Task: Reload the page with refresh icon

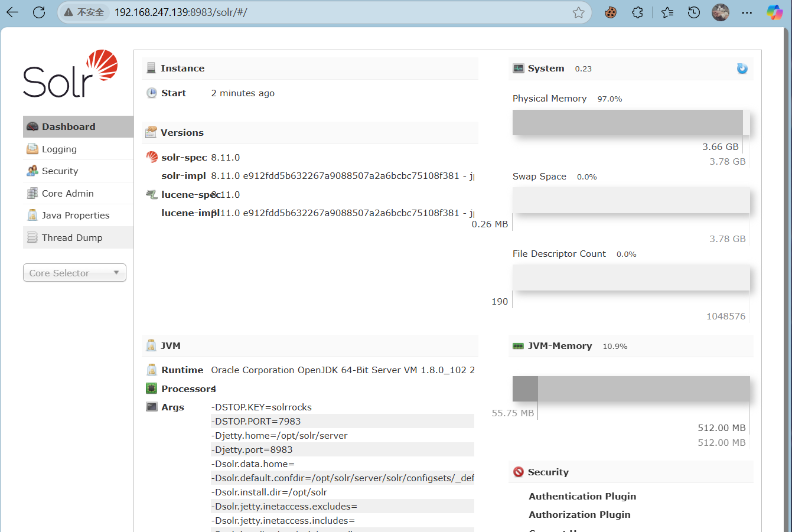Action: click(x=39, y=12)
